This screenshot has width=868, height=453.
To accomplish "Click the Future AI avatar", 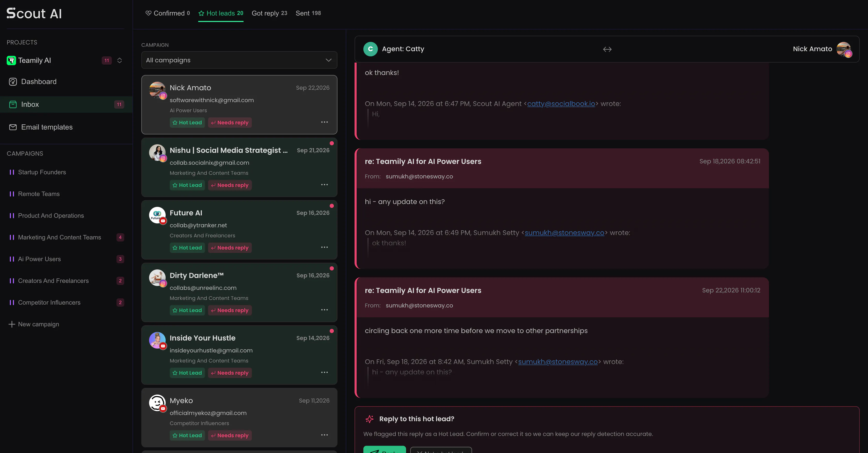I will click(157, 215).
